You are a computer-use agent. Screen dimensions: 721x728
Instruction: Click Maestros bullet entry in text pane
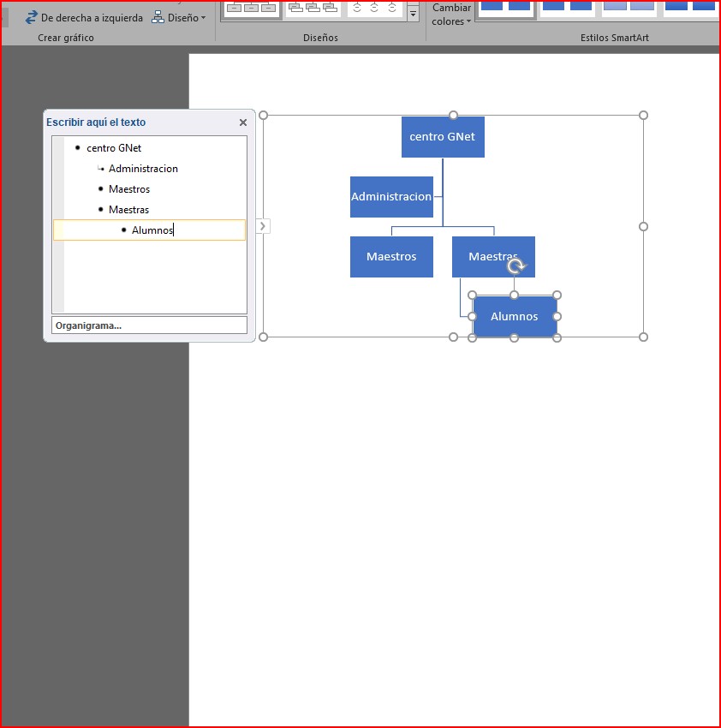(129, 189)
